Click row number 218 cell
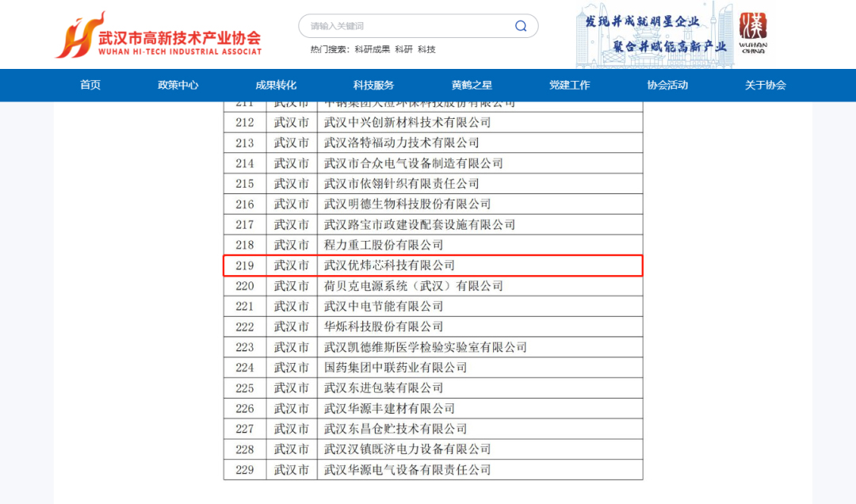 click(245, 245)
